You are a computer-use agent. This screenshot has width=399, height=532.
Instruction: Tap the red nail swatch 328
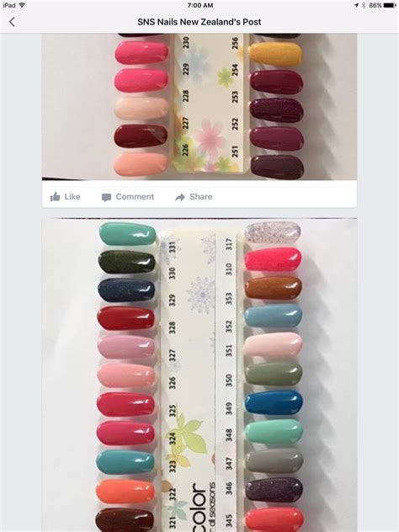tap(126, 318)
